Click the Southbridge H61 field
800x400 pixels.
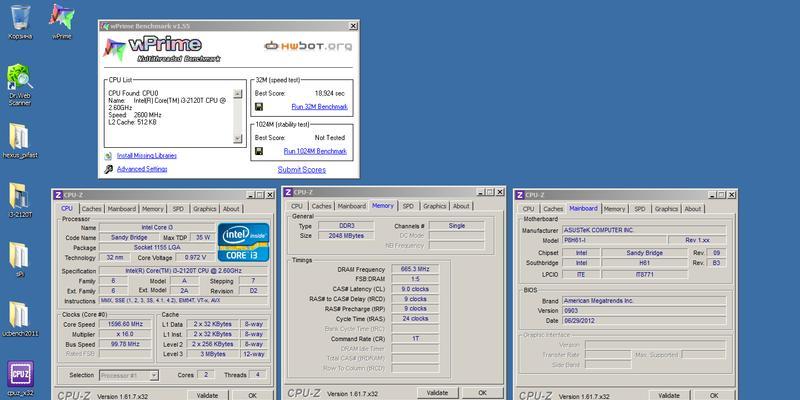coord(645,263)
